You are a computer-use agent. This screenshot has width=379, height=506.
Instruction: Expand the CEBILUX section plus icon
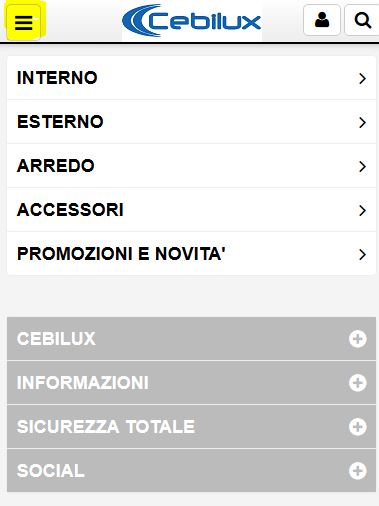tap(358, 339)
